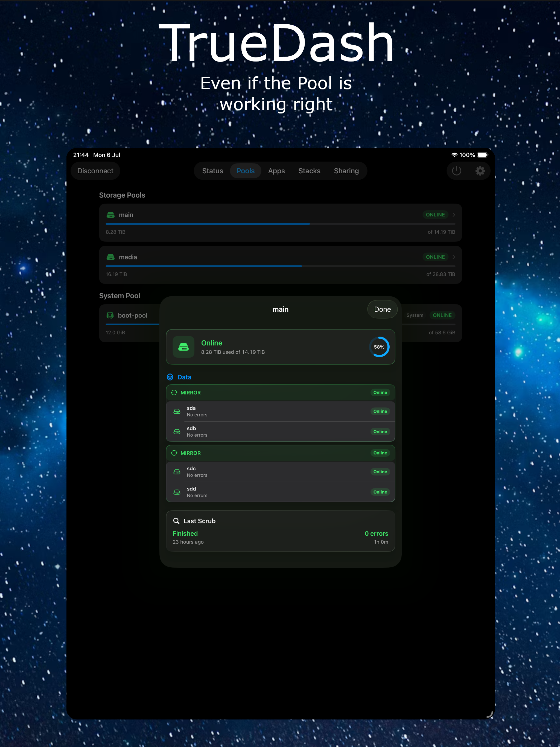Switch to the Status tab
Viewport: 560px width, 747px height.
tap(212, 171)
